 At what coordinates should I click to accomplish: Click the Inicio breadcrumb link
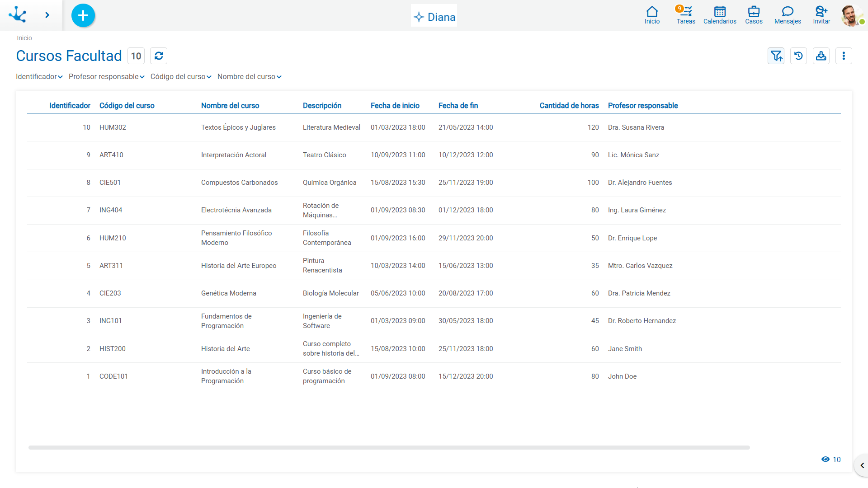tap(24, 38)
